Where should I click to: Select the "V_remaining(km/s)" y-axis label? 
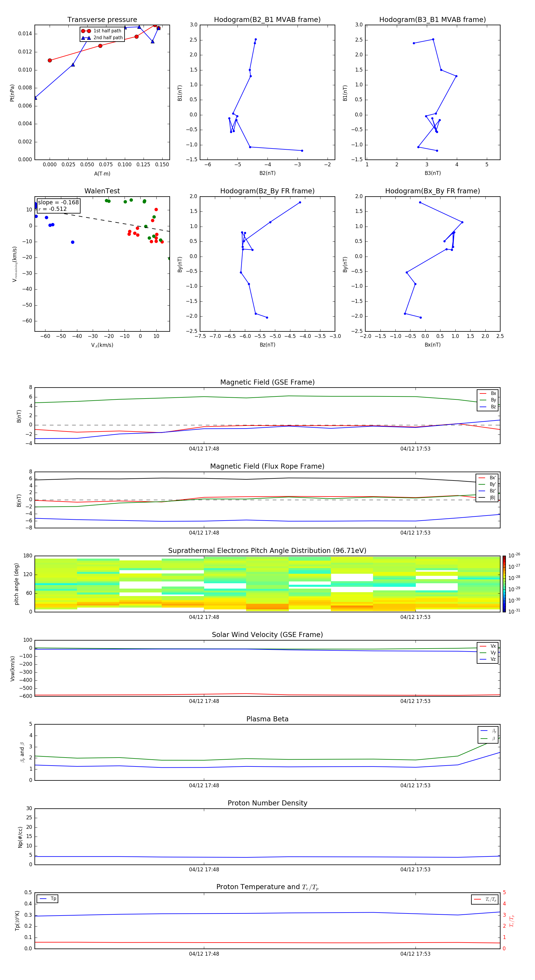click(x=15, y=264)
